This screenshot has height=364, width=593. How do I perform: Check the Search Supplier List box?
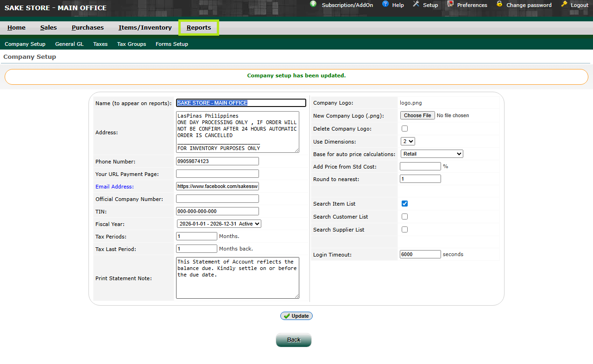point(404,230)
